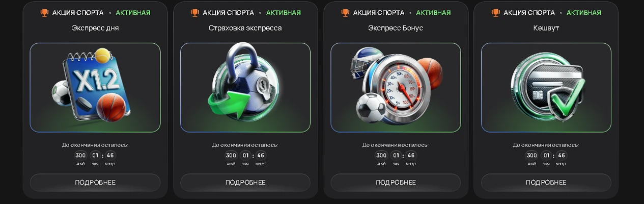Click the trophy icon on Экспресс Бонус card
644x204 pixels.
345,12
